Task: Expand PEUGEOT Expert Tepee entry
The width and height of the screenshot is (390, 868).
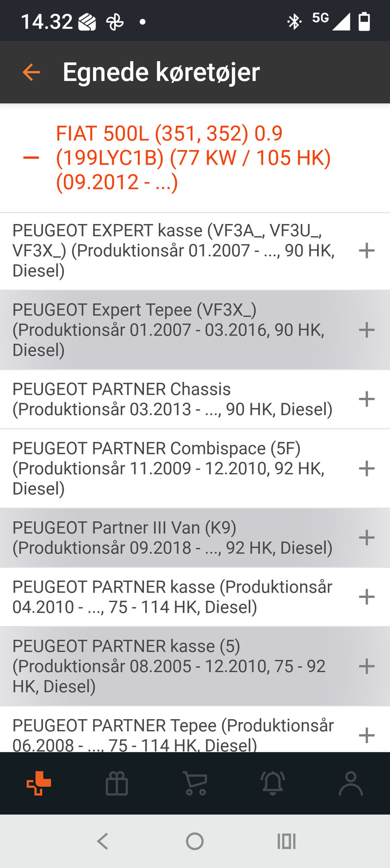Action: [366, 330]
